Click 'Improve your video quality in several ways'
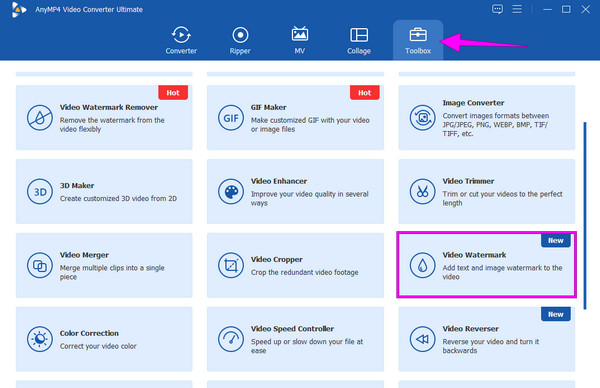Image resolution: width=600 pixels, height=388 pixels. coord(310,199)
